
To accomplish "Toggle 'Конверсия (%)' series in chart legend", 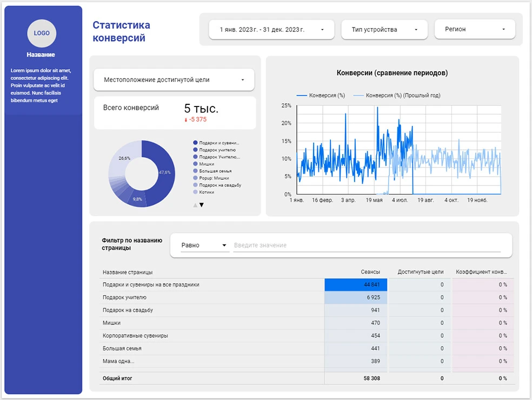I will (x=321, y=96).
